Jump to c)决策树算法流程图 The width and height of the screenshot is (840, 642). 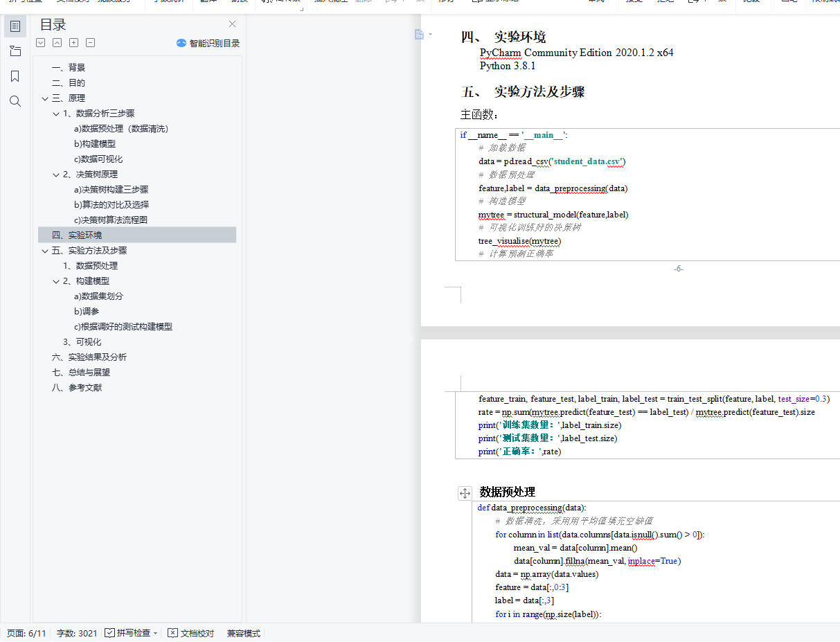[111, 220]
